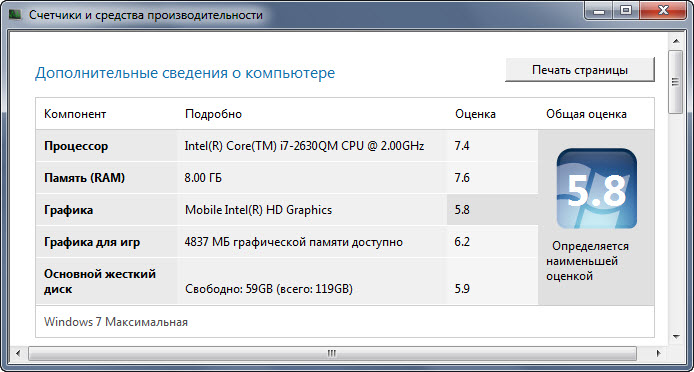
Task: Click 4837 МБ графической памяти доступно
Action: click(294, 242)
